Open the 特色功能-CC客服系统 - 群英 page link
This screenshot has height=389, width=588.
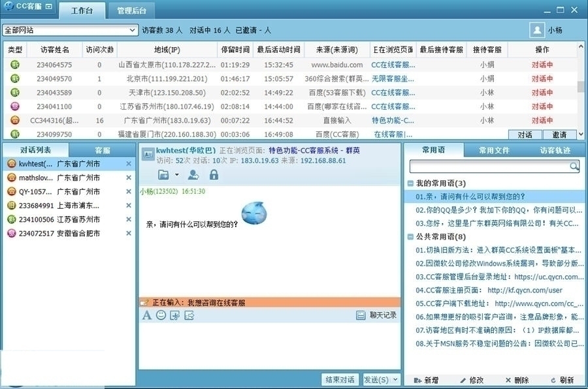tap(314, 150)
